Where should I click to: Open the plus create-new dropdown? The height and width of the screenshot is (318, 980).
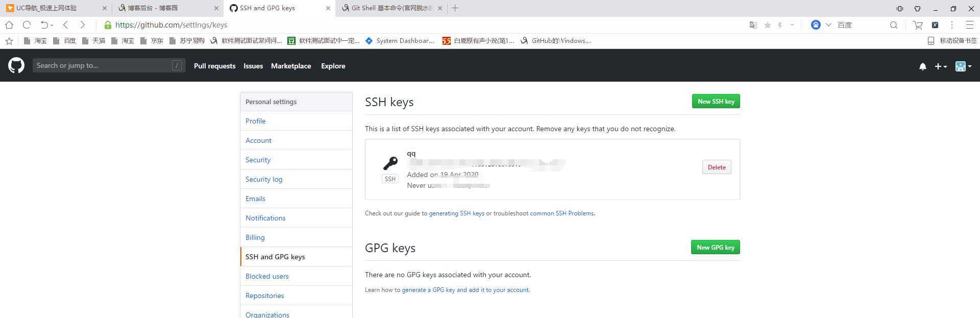pyautogui.click(x=940, y=66)
